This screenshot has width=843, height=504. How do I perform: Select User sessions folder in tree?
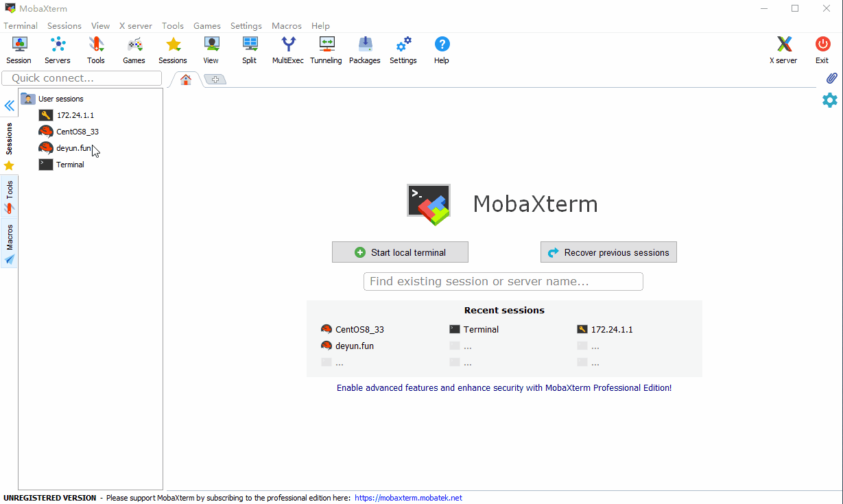[x=53, y=99]
